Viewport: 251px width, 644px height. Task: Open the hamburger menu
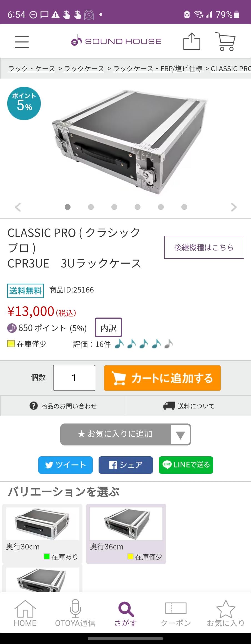pyautogui.click(x=22, y=42)
